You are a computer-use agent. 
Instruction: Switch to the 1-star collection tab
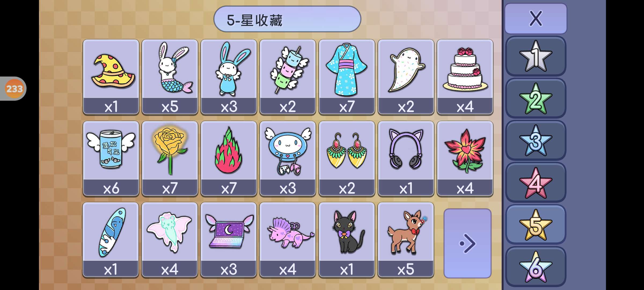pyautogui.click(x=536, y=56)
